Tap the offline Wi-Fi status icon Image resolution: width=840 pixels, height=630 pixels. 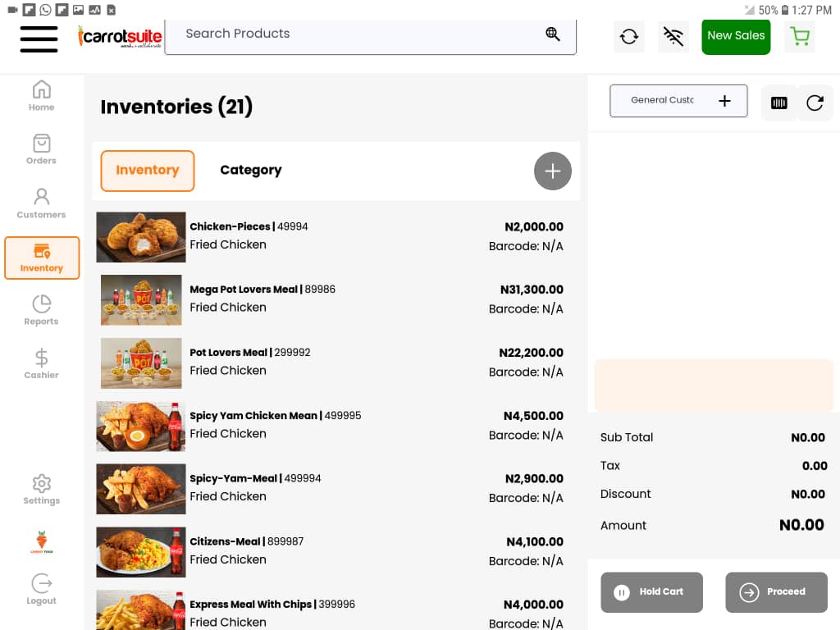[673, 37]
